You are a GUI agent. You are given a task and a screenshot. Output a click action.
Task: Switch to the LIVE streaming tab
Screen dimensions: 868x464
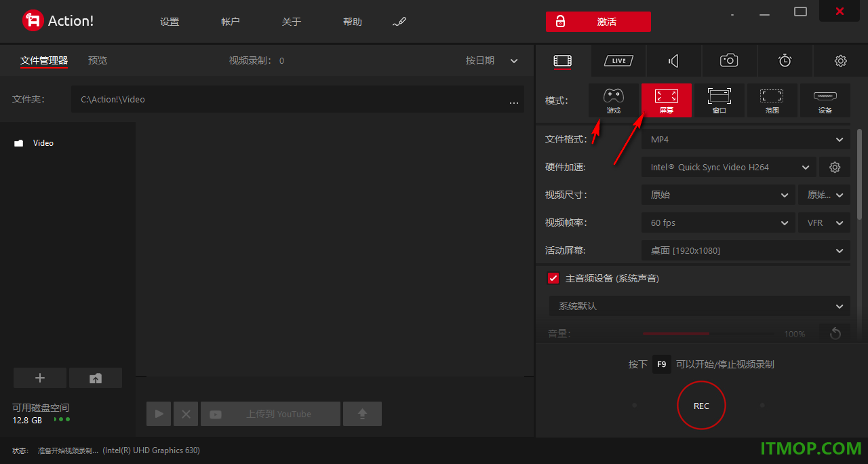[x=618, y=61]
